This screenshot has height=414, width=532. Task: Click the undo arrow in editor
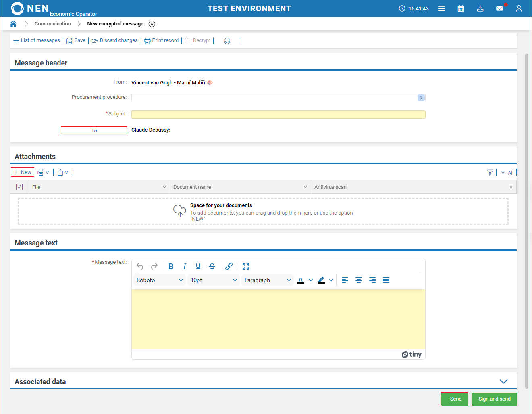pos(140,266)
